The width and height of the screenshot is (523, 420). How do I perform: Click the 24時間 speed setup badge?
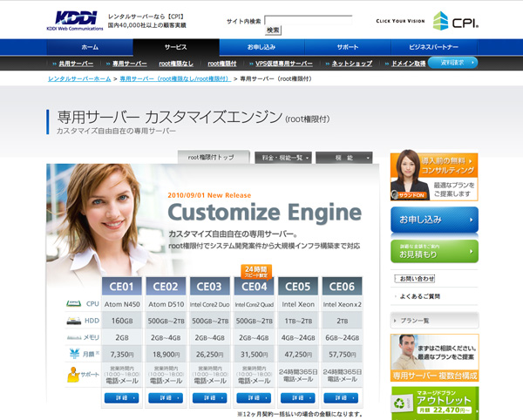(256, 271)
